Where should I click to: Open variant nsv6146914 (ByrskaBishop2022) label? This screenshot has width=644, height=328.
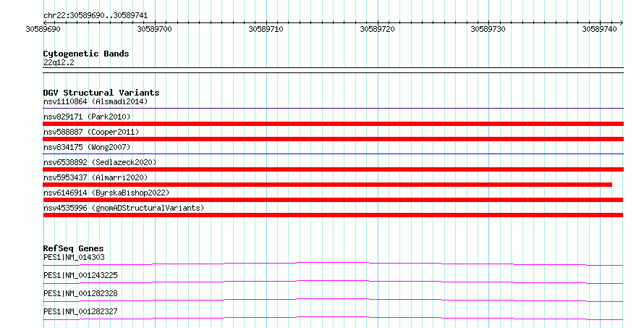pyautogui.click(x=106, y=193)
